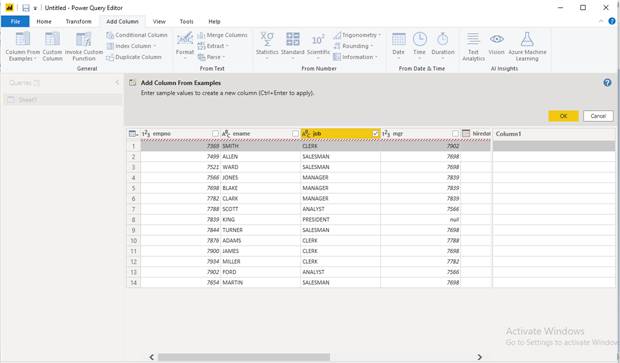Click the KING ename cell
This screenshot has width=620, height=363.
(261, 219)
